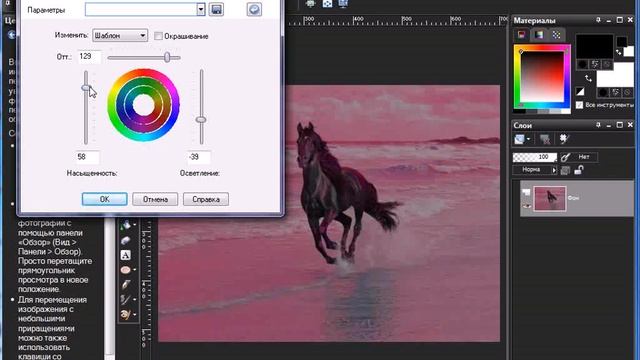The image size is (640, 360).
Task: Click the layer link set icon
Action: coord(565,157)
